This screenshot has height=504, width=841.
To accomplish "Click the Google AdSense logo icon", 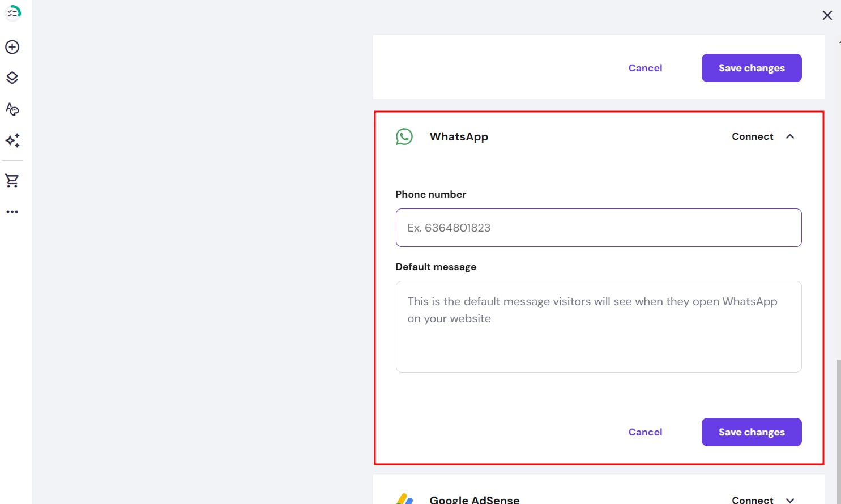I will click(x=404, y=498).
